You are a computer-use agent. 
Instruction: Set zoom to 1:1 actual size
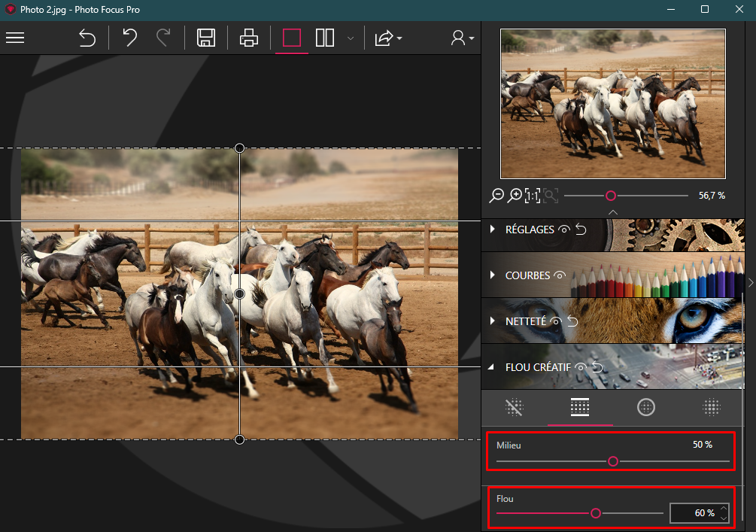[x=533, y=196]
